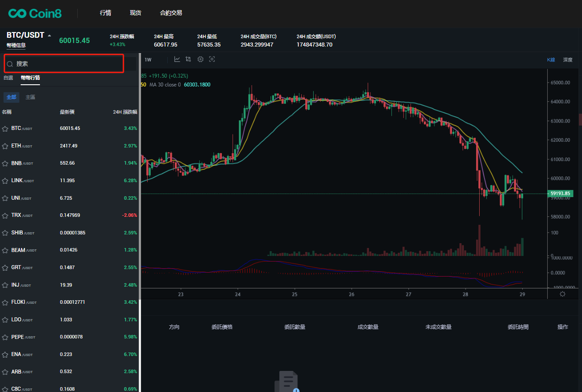The height and width of the screenshot is (392, 582).
Task: Open the chart indicators line-graph icon
Action: point(177,59)
